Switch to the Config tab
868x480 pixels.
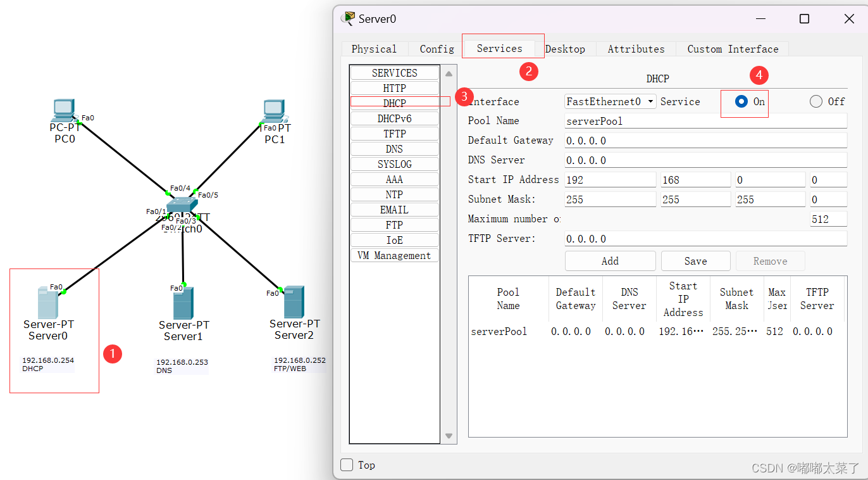tap(437, 49)
